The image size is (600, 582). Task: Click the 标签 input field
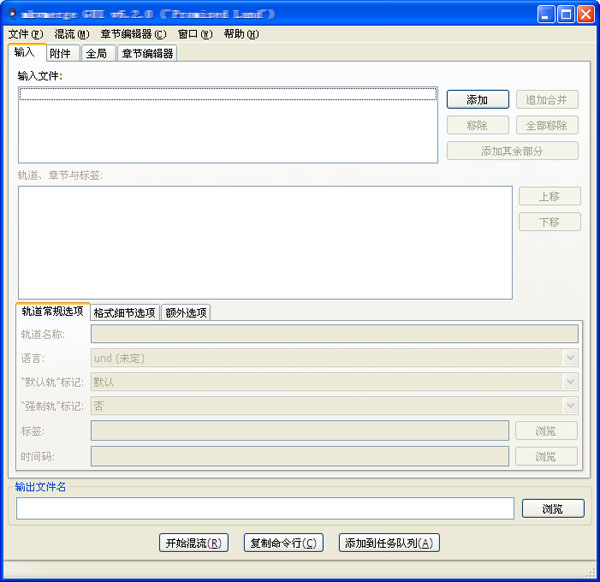pyautogui.click(x=300, y=430)
